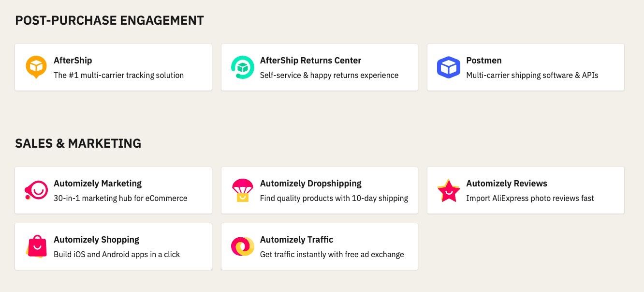Open the Automizely Marketing title link

98,184
